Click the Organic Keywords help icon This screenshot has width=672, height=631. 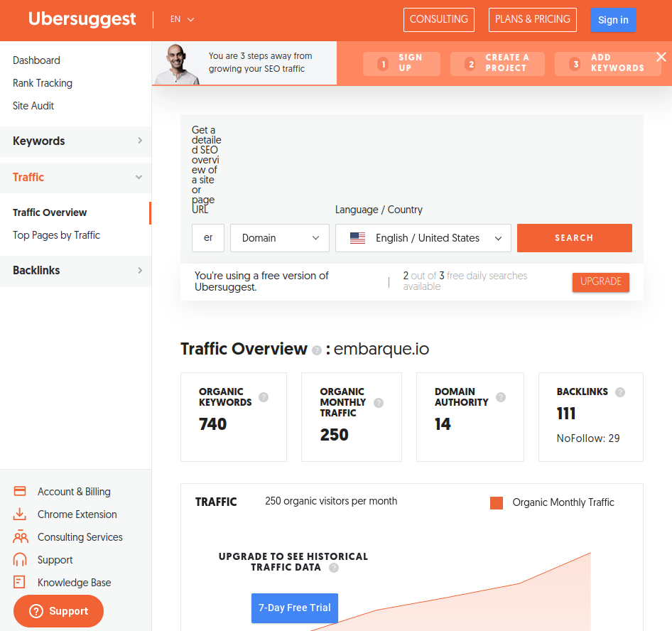(264, 397)
